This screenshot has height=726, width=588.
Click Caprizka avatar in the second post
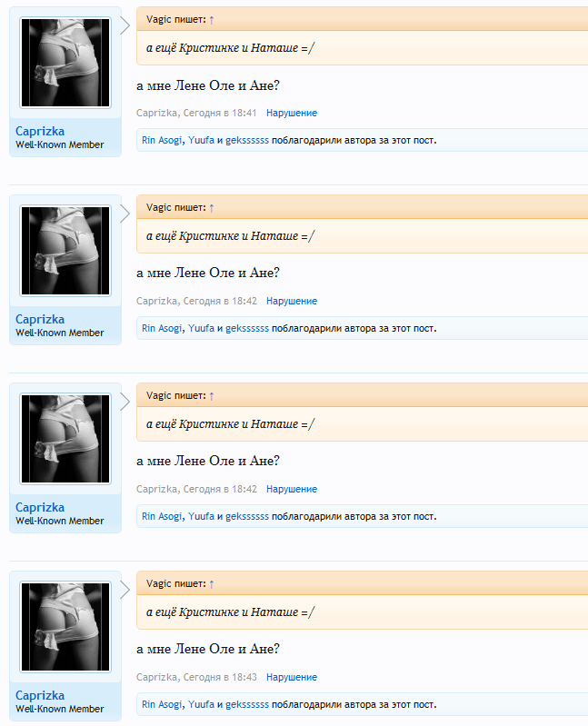point(65,251)
